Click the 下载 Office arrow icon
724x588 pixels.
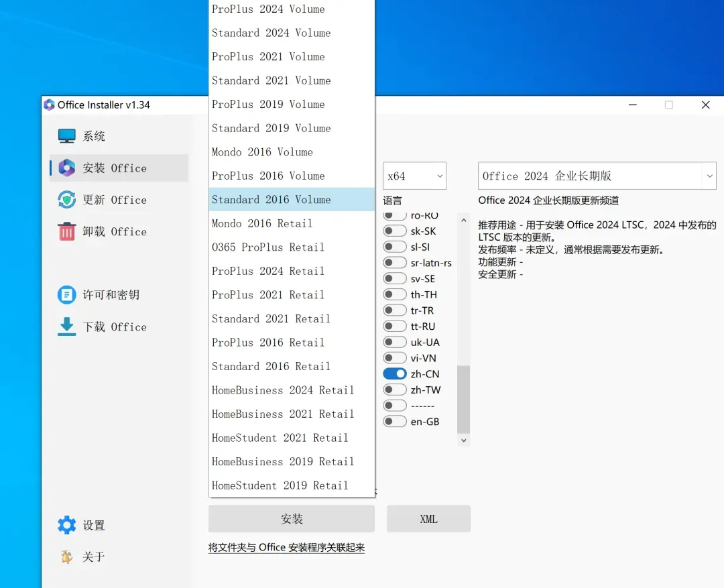tap(67, 327)
